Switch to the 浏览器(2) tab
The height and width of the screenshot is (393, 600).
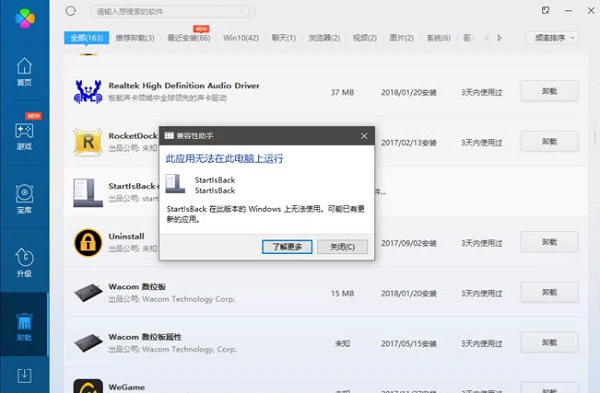(x=324, y=38)
